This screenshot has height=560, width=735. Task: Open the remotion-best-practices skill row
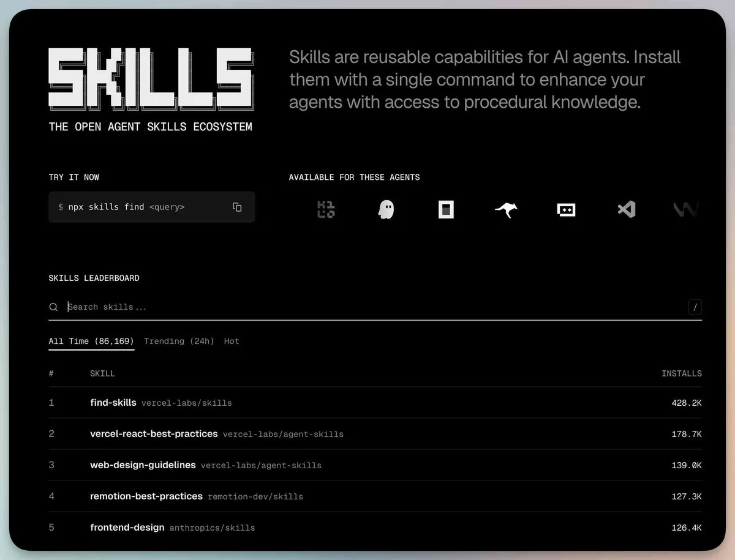click(146, 496)
